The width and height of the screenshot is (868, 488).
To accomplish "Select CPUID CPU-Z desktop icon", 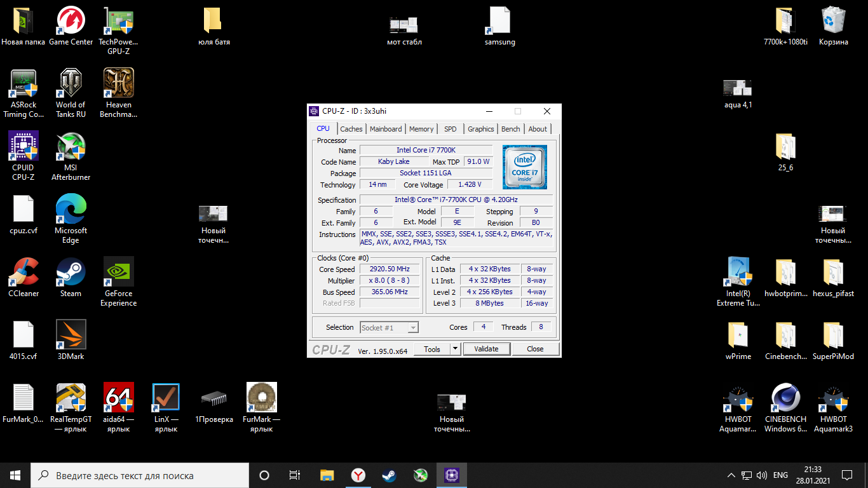I will [24, 156].
